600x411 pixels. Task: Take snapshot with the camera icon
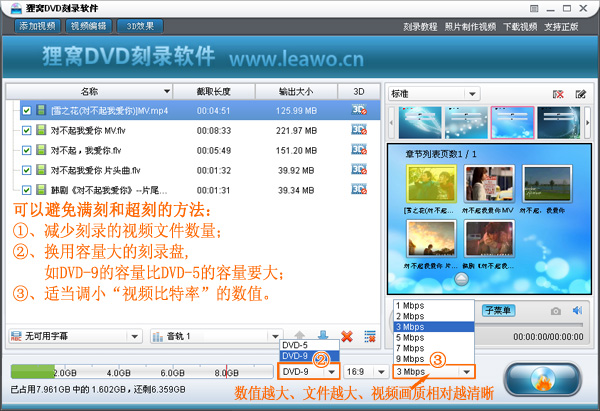pyautogui.click(x=556, y=311)
